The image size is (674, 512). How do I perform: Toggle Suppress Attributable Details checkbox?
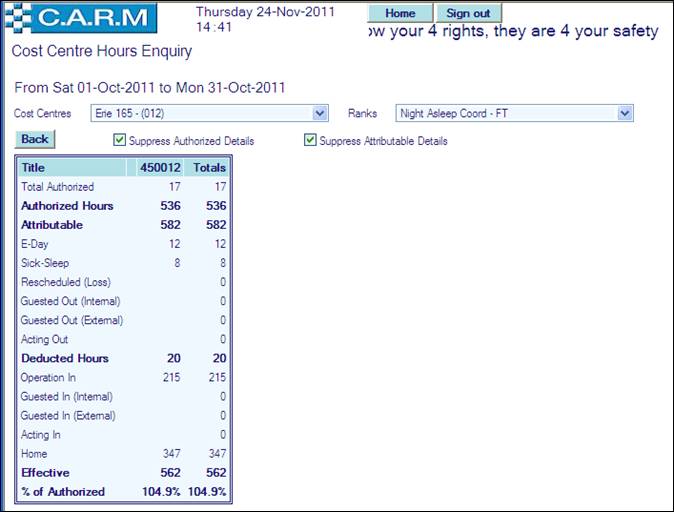tap(310, 141)
